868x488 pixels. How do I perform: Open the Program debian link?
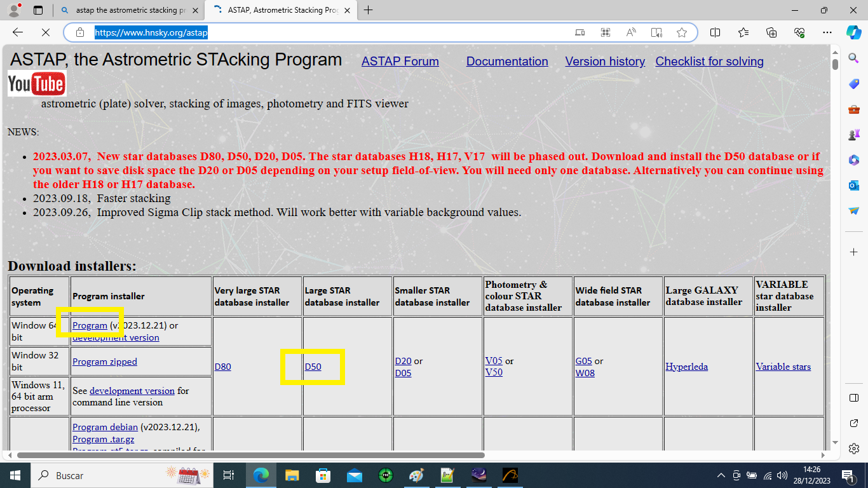click(x=105, y=427)
